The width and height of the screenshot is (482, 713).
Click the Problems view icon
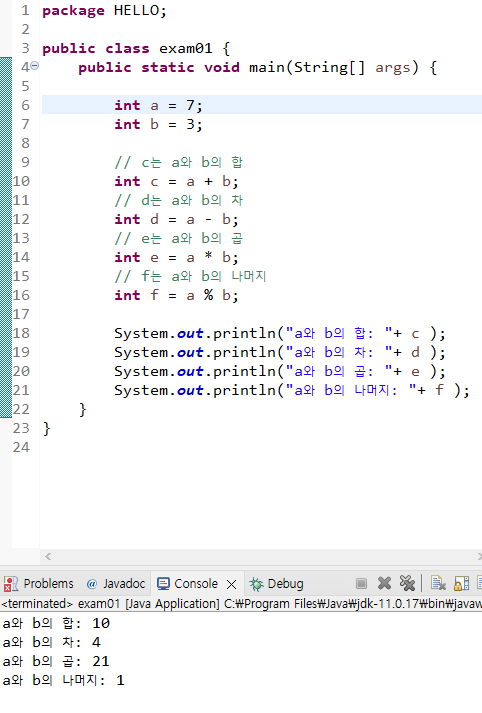coord(10,583)
